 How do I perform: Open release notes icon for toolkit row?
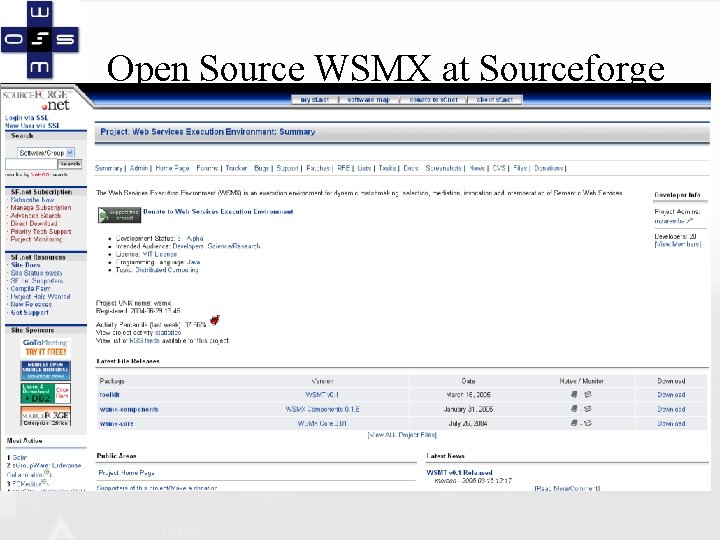(574, 394)
